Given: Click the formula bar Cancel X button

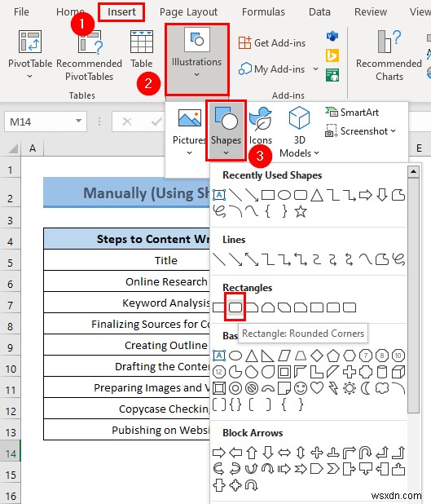Looking at the screenshot, I should [x=127, y=122].
